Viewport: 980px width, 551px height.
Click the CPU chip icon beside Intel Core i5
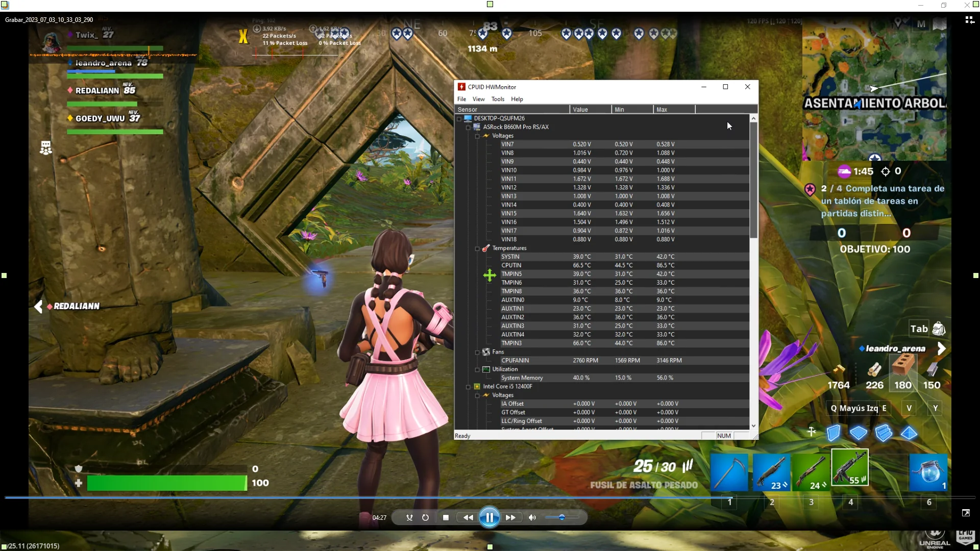[477, 387]
